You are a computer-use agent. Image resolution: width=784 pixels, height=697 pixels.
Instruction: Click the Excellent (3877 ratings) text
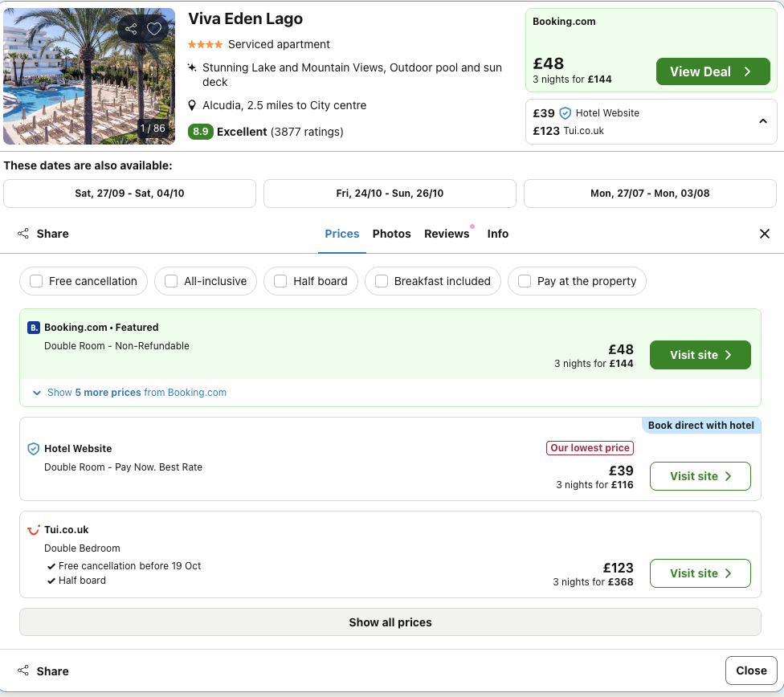coord(280,132)
